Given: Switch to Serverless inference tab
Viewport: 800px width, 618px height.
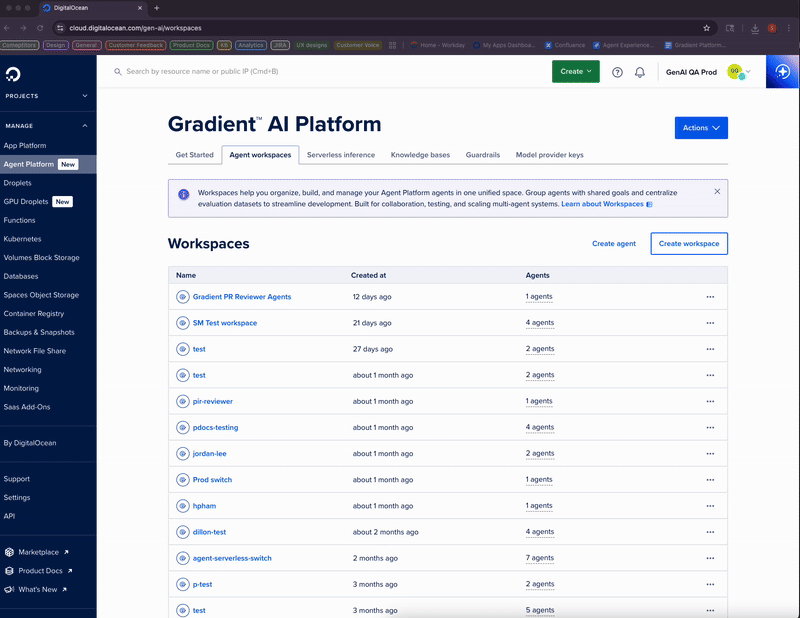Looking at the screenshot, I should point(341,155).
